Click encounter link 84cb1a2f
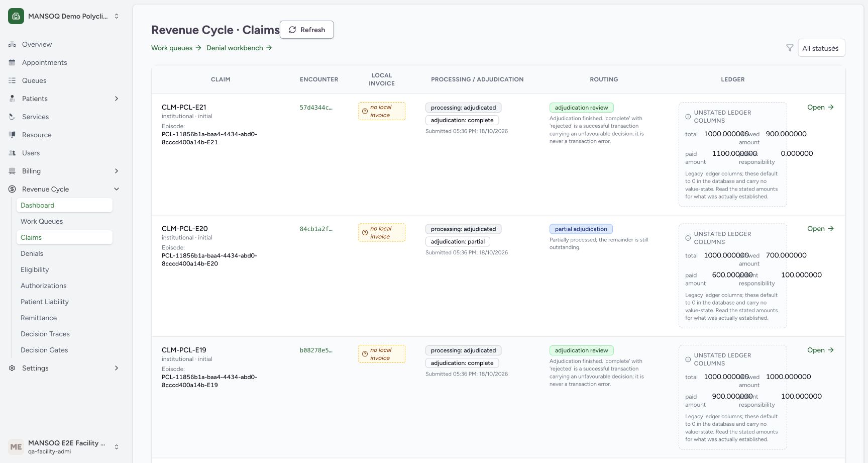 tap(316, 229)
